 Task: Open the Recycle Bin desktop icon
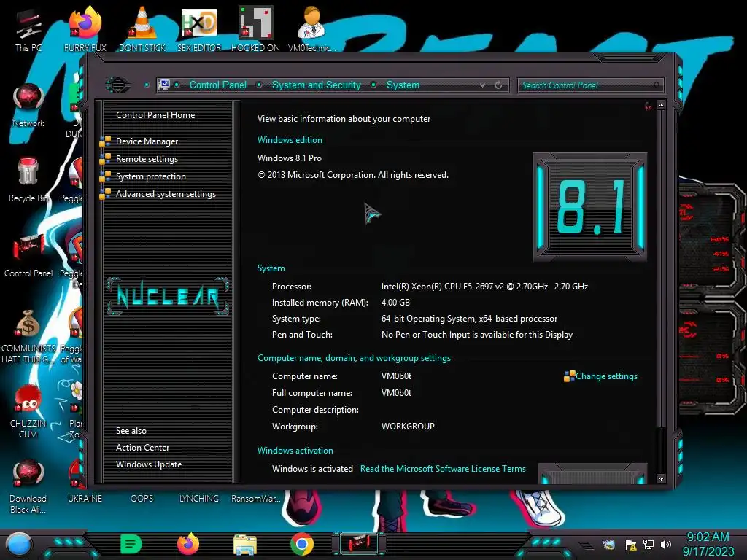[28, 180]
